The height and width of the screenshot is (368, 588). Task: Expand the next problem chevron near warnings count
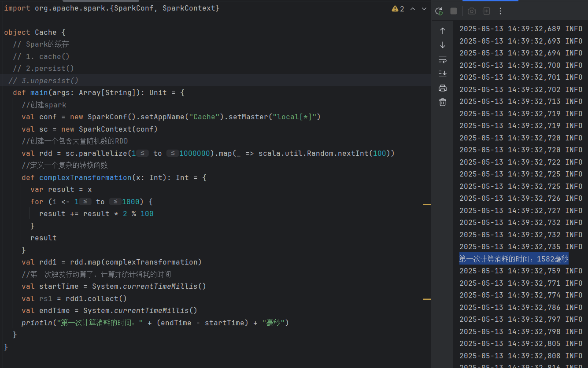(424, 8)
